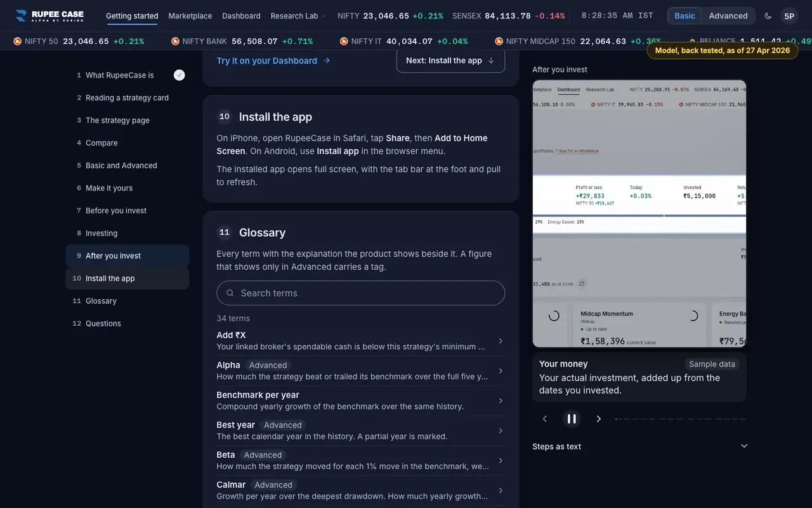Switch to Advanced mode
Viewport: 812px width, 508px height.
tap(728, 16)
